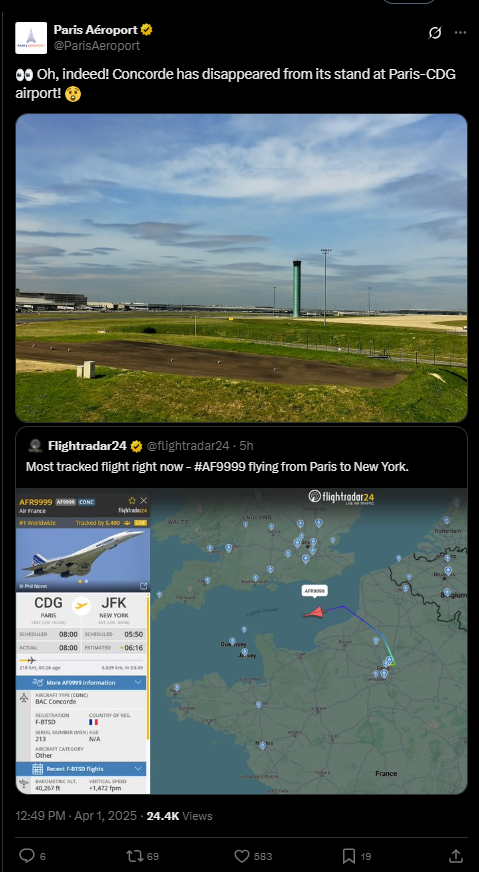479x872 pixels.
Task: Toggle the favorite star in flight panel
Action: (x=132, y=501)
